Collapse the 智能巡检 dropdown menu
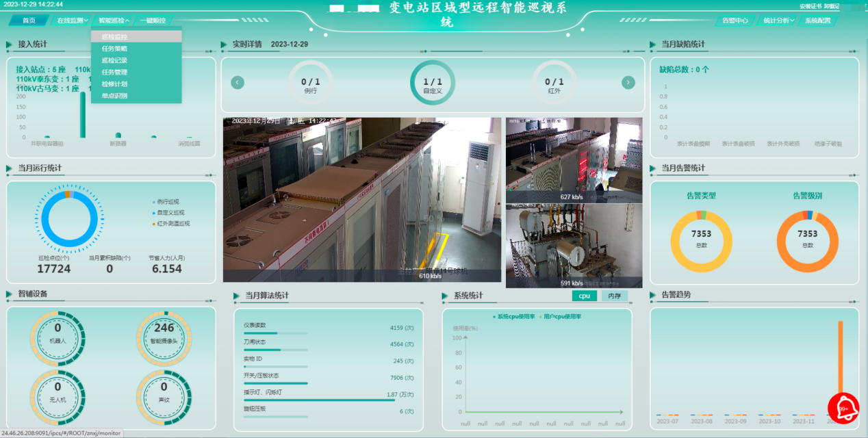The image size is (868, 438). pyautogui.click(x=114, y=21)
